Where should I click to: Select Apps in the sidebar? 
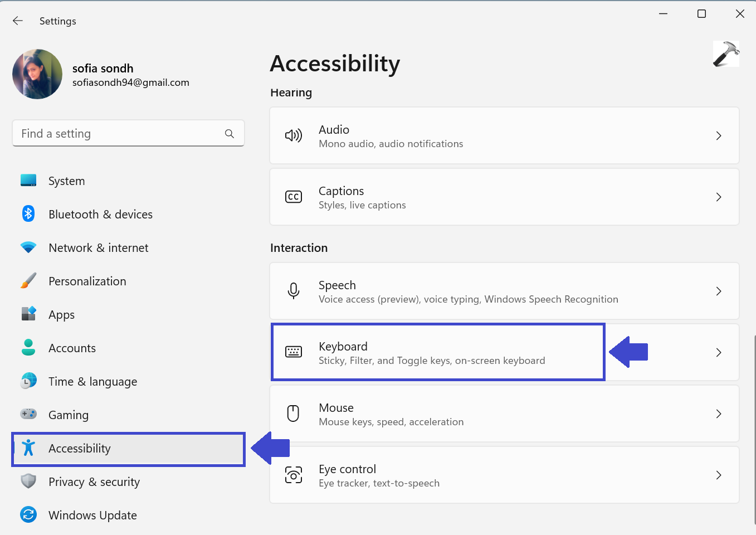pos(61,315)
